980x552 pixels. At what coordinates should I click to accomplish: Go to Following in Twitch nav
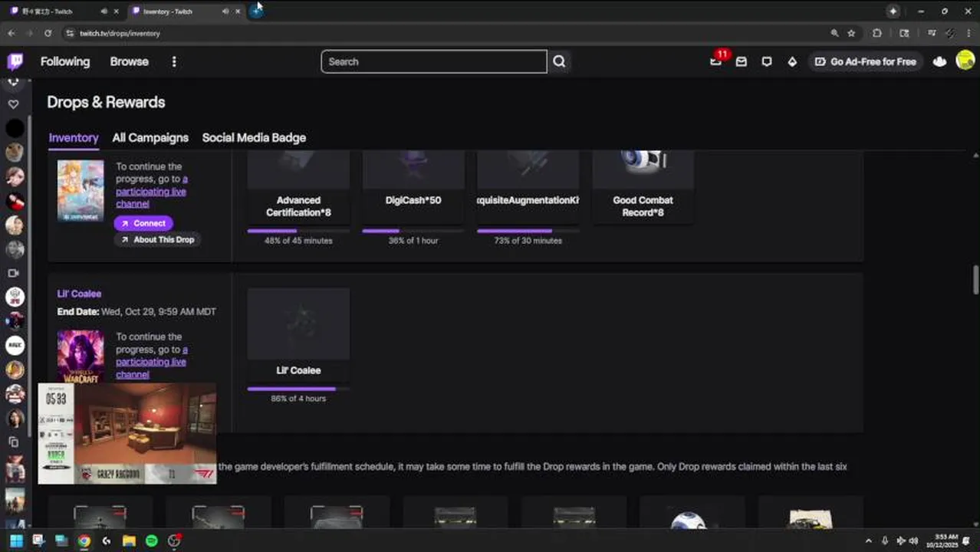click(65, 61)
